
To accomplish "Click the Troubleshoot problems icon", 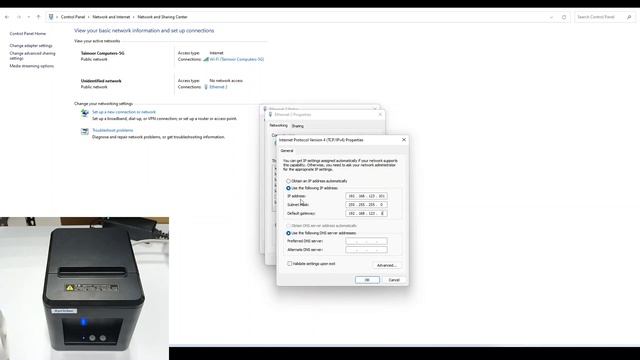I will [x=84, y=131].
